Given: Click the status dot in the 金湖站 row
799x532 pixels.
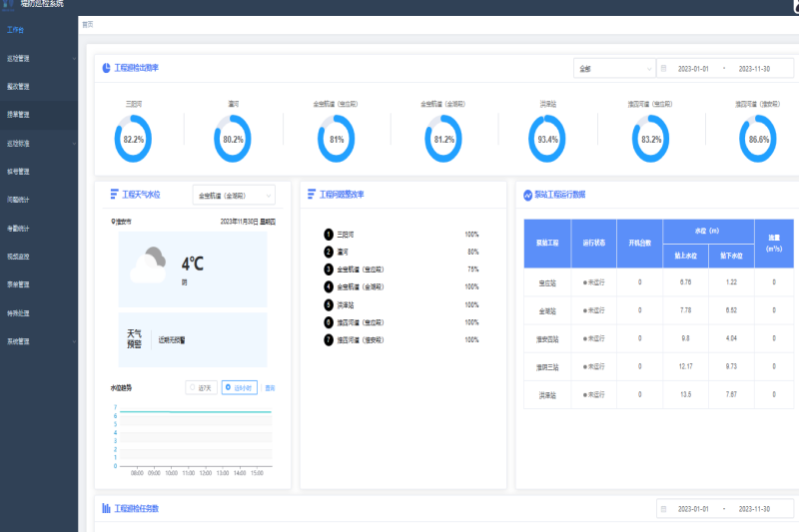Looking at the screenshot, I should coord(585,310).
